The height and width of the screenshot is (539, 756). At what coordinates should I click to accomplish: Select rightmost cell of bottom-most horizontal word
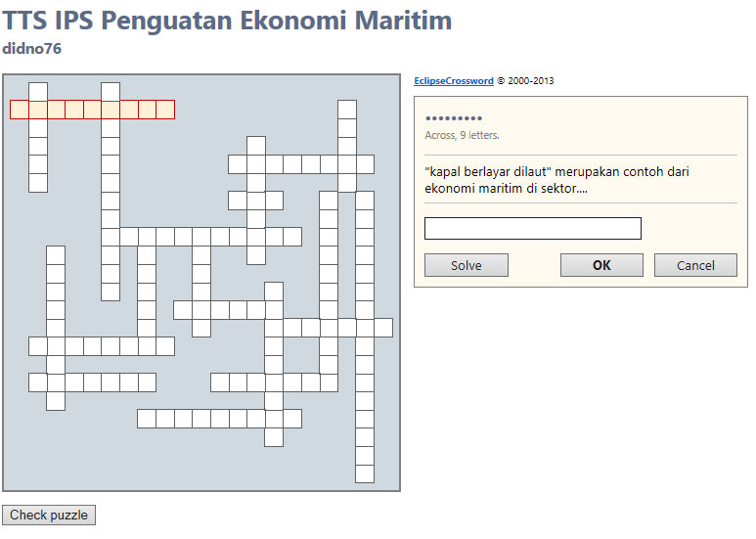[x=292, y=419]
